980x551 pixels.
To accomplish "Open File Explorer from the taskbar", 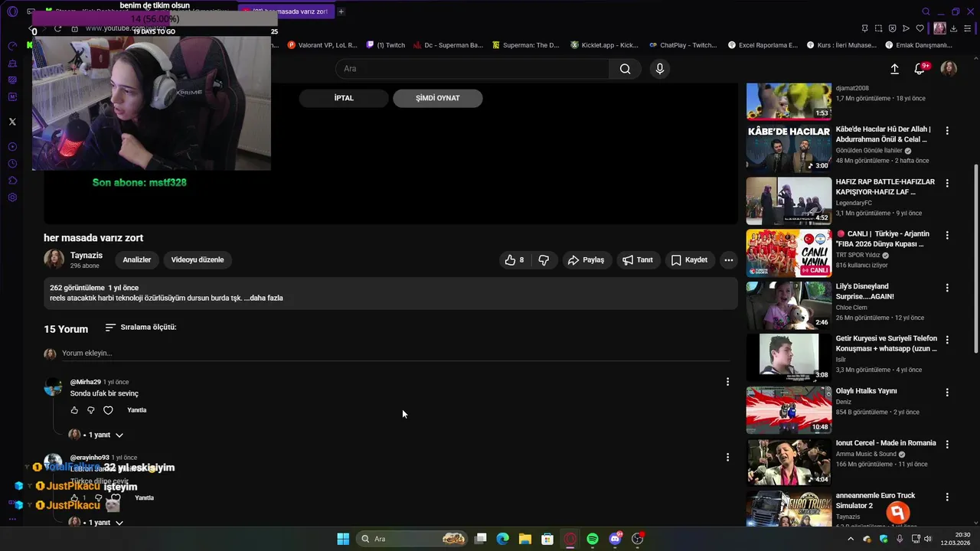I will coord(525,539).
